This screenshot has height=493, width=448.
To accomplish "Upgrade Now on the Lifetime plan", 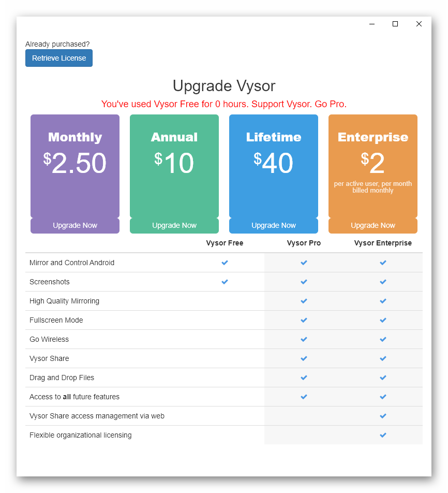I will [x=273, y=225].
